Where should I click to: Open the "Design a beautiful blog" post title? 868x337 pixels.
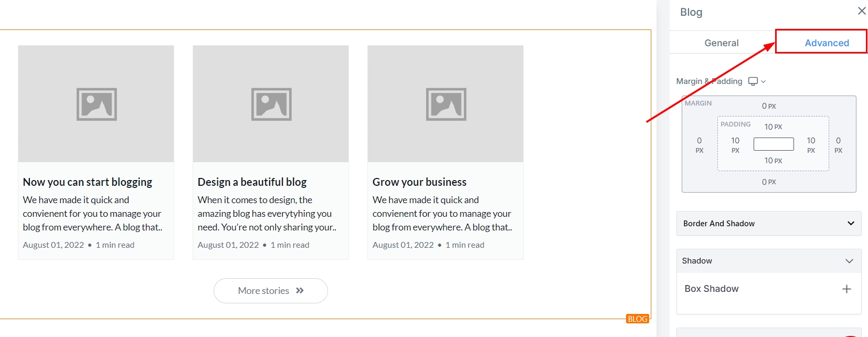[x=252, y=182]
